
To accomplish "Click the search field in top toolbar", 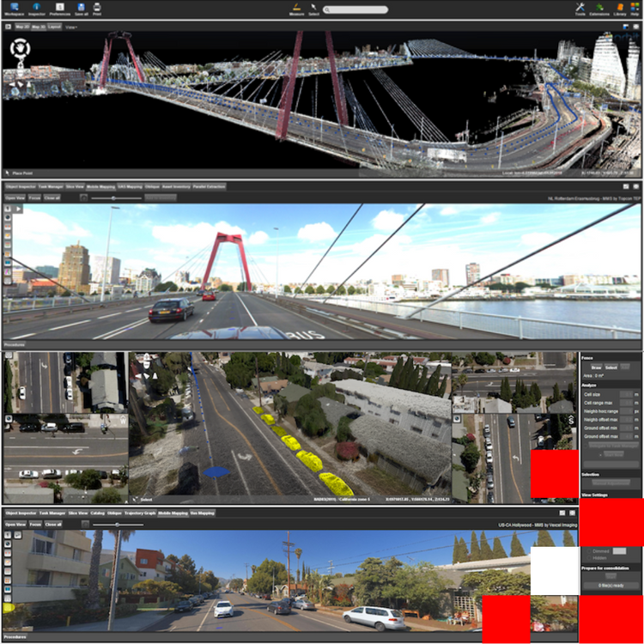I will pyautogui.click(x=355, y=9).
